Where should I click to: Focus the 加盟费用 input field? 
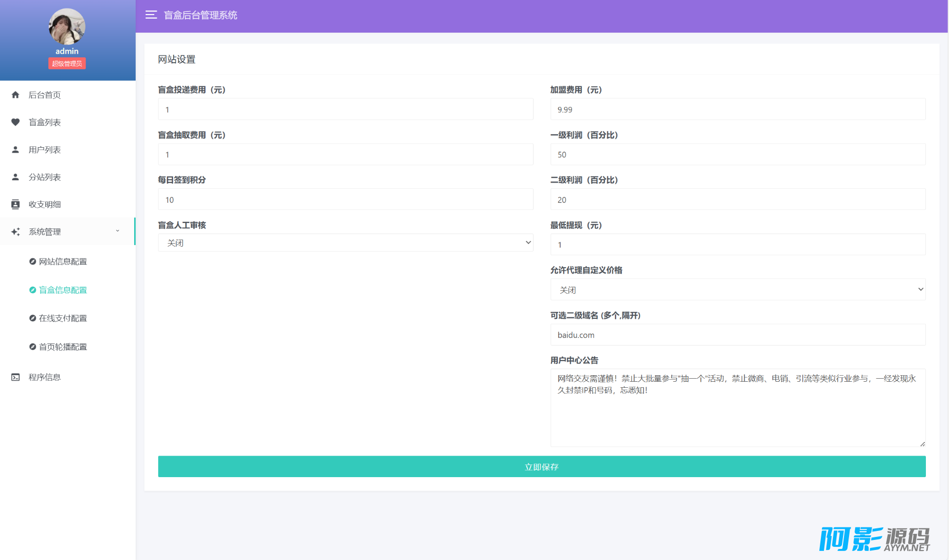[x=737, y=109]
